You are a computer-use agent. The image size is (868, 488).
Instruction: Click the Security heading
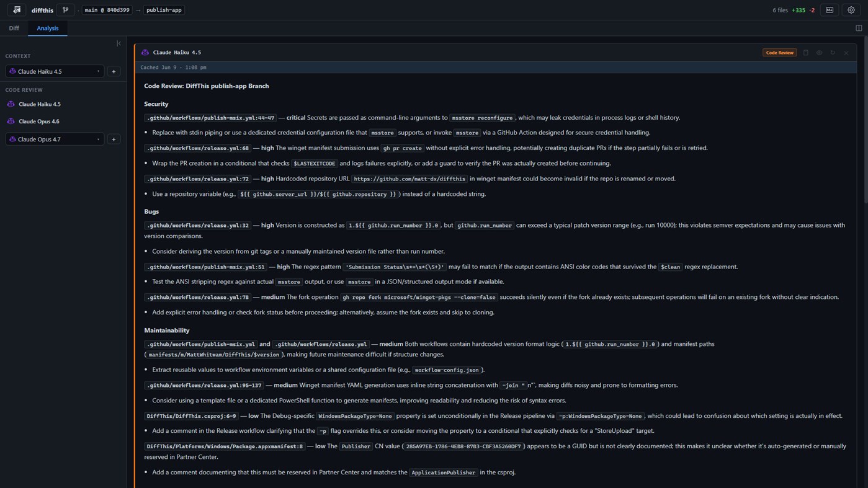pos(156,104)
